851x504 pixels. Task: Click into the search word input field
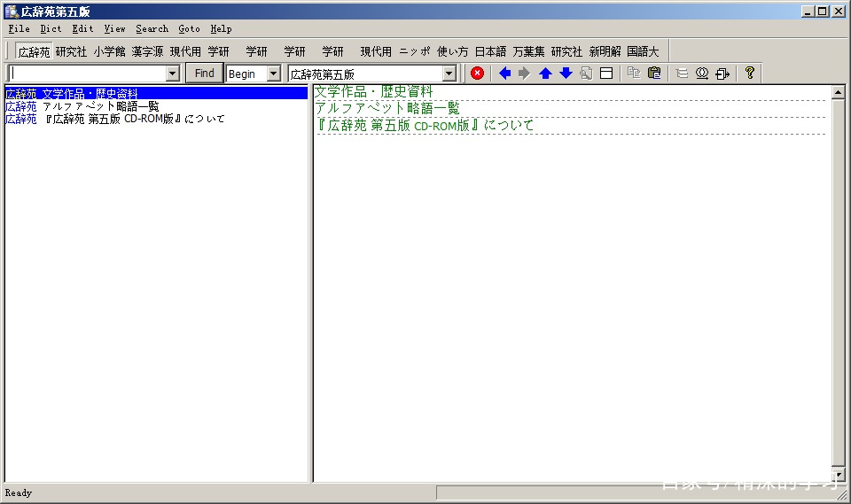point(87,74)
